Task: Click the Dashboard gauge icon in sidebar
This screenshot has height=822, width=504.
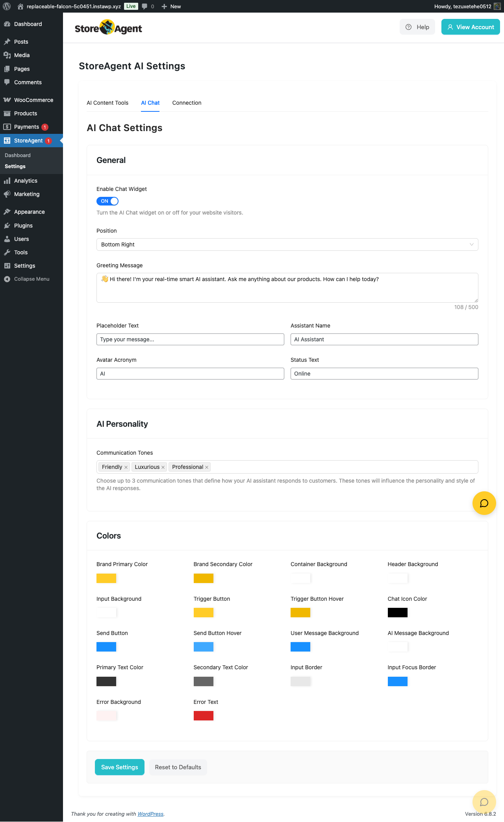Action: click(x=7, y=24)
